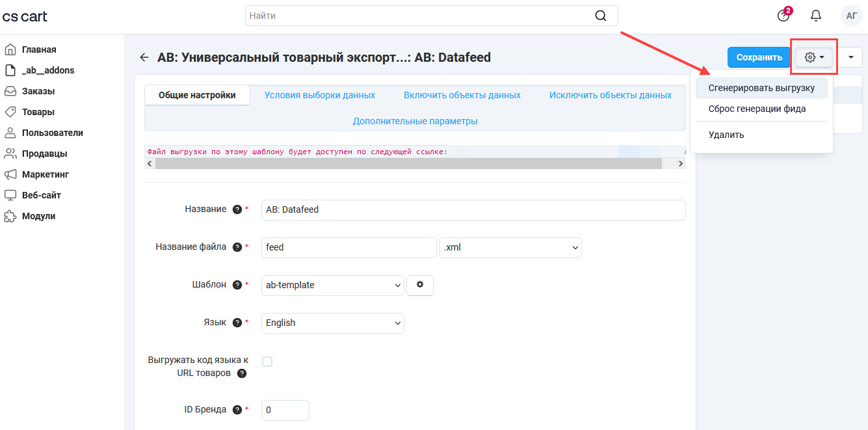Switch to Включить объекты данных tab

click(x=462, y=95)
